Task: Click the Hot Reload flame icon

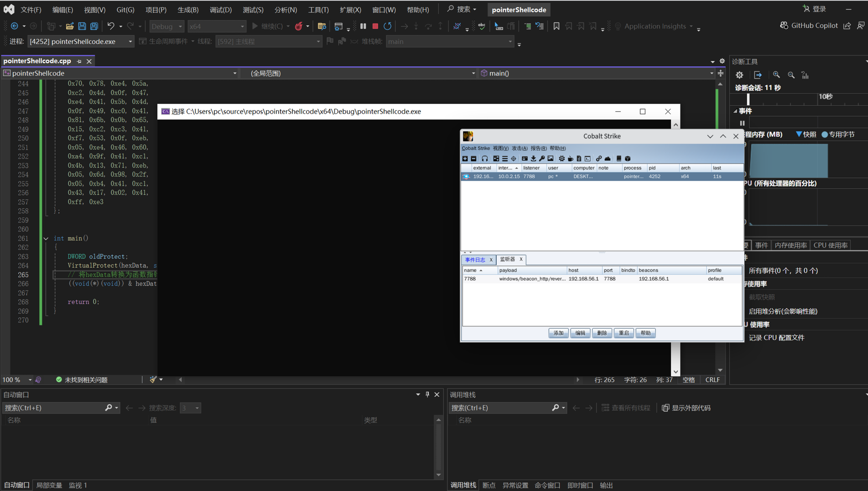Action: click(x=299, y=26)
